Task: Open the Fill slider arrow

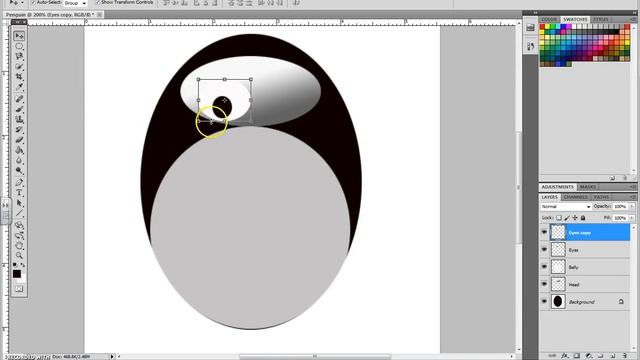Action: pos(632,218)
